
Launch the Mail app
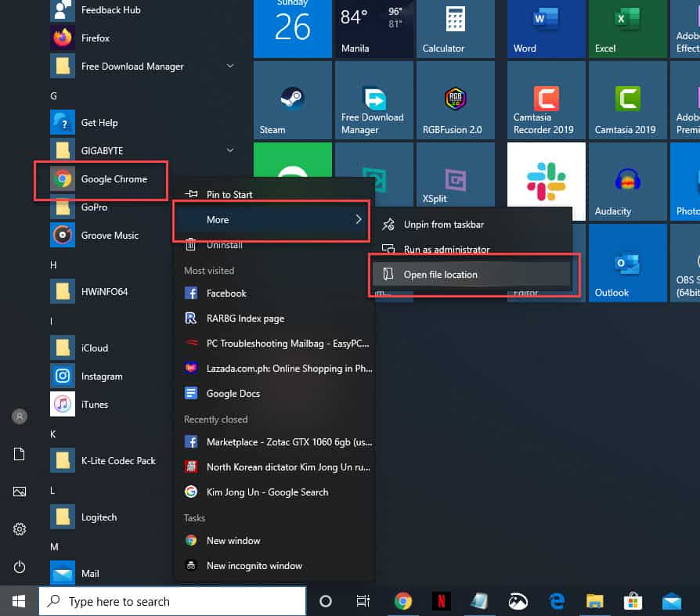(x=90, y=574)
